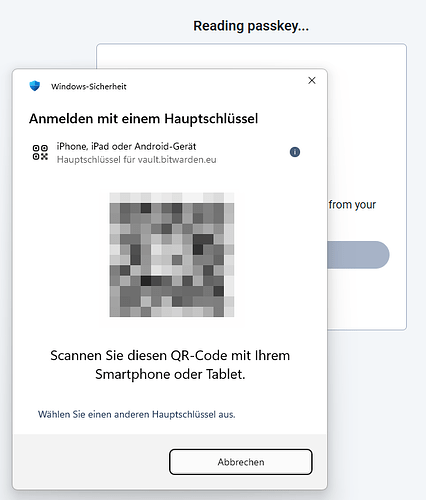This screenshot has width=426, height=500.
Task: Click the gray footer area beside Abbrechen
Action: [91, 462]
